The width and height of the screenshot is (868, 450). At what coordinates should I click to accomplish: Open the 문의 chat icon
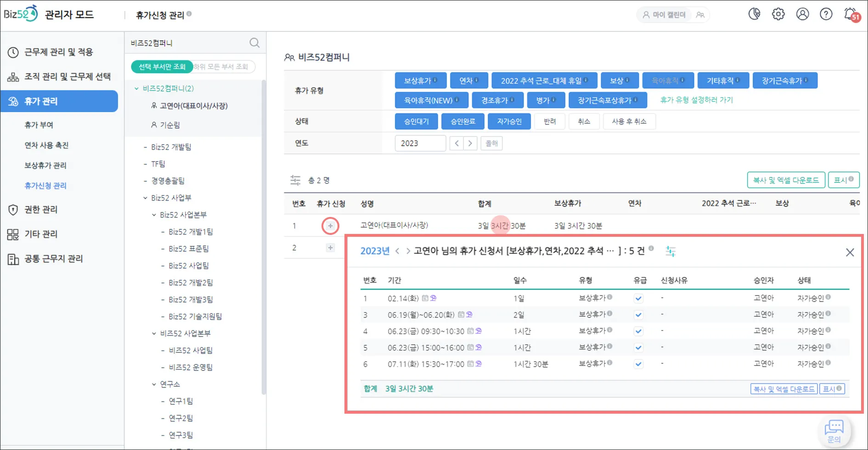[x=834, y=431]
